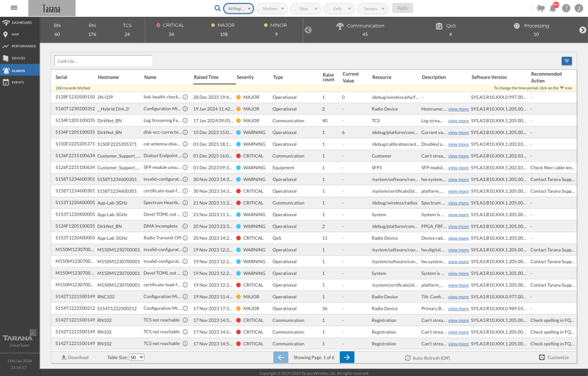Click the announcements megaphone icon
Viewport: 588px width, 376px height.
[x=539, y=8]
